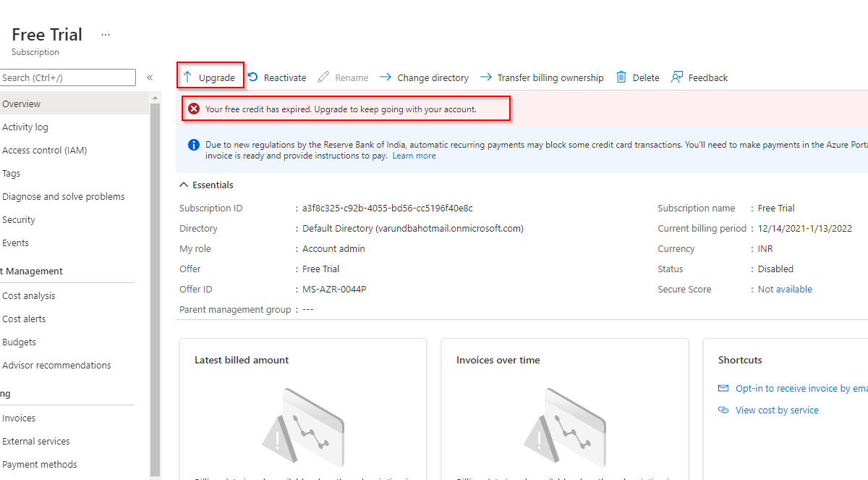Image resolution: width=868 pixels, height=480 pixels.
Task: Click the red error icon in banner
Action: click(x=194, y=109)
